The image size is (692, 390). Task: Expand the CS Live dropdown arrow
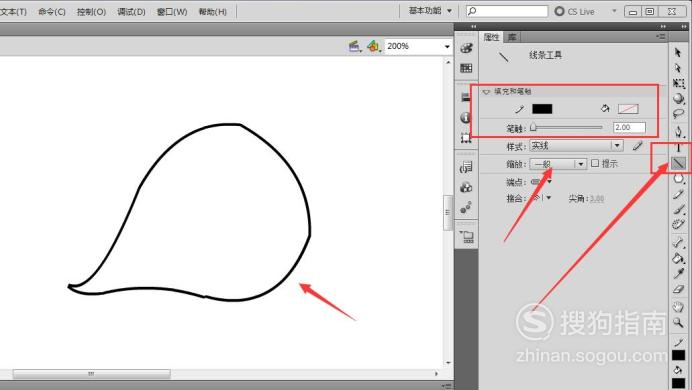614,11
